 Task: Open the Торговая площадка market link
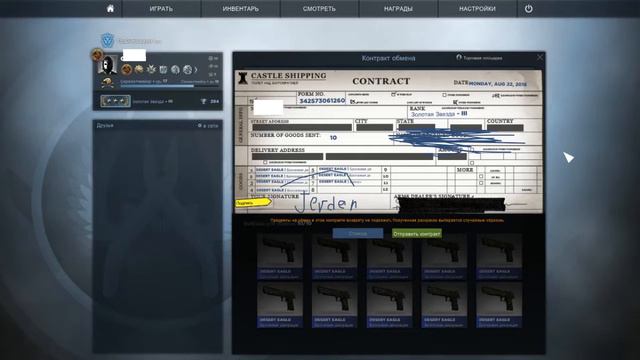[x=479, y=58]
